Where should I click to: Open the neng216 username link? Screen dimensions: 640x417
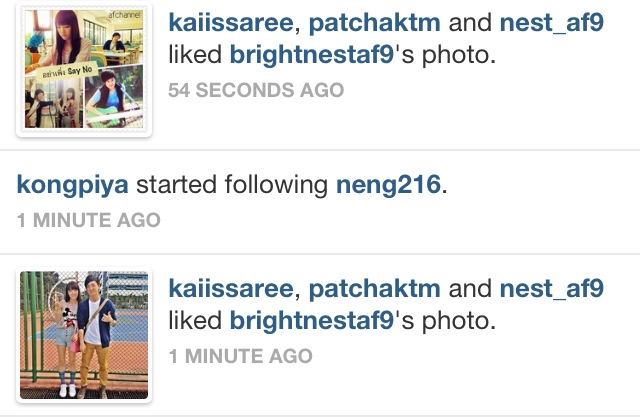pos(388,186)
